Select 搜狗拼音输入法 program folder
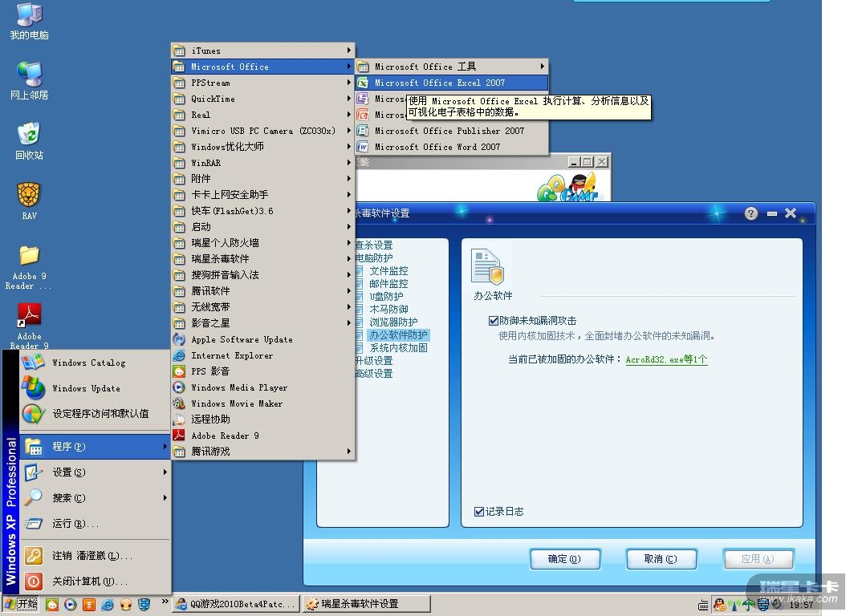The image size is (854, 616). pyautogui.click(x=263, y=275)
